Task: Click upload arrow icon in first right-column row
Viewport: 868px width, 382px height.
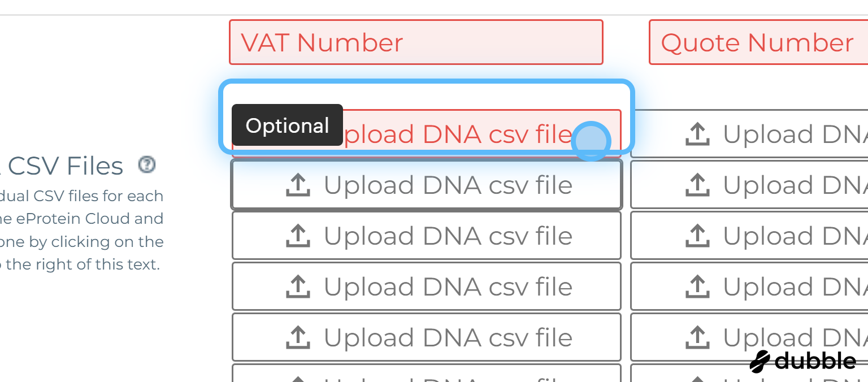Action: (697, 134)
